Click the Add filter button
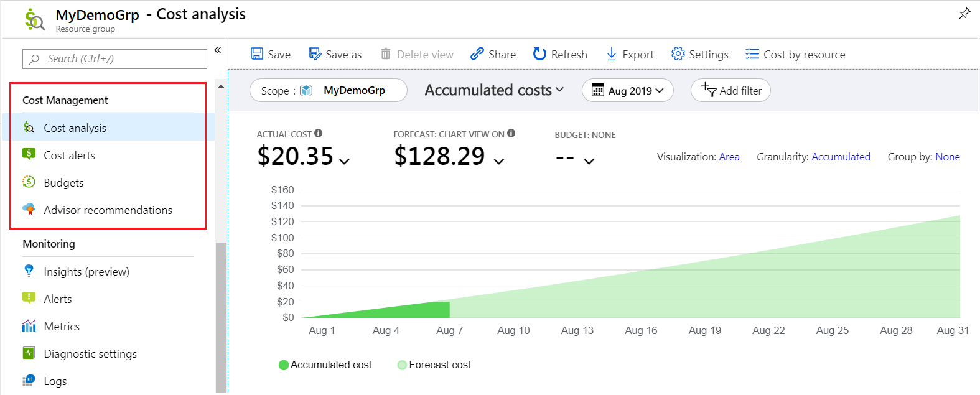The image size is (980, 395). (730, 90)
